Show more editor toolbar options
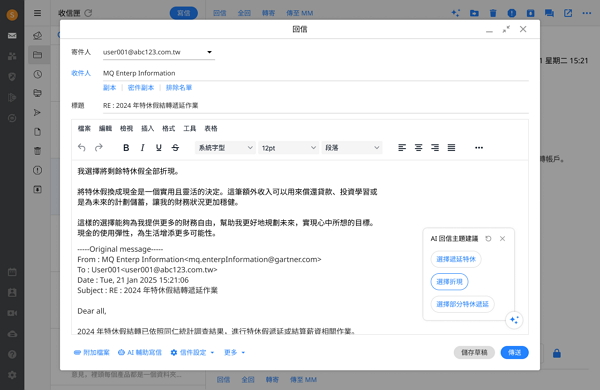The image size is (600, 390). click(479, 148)
